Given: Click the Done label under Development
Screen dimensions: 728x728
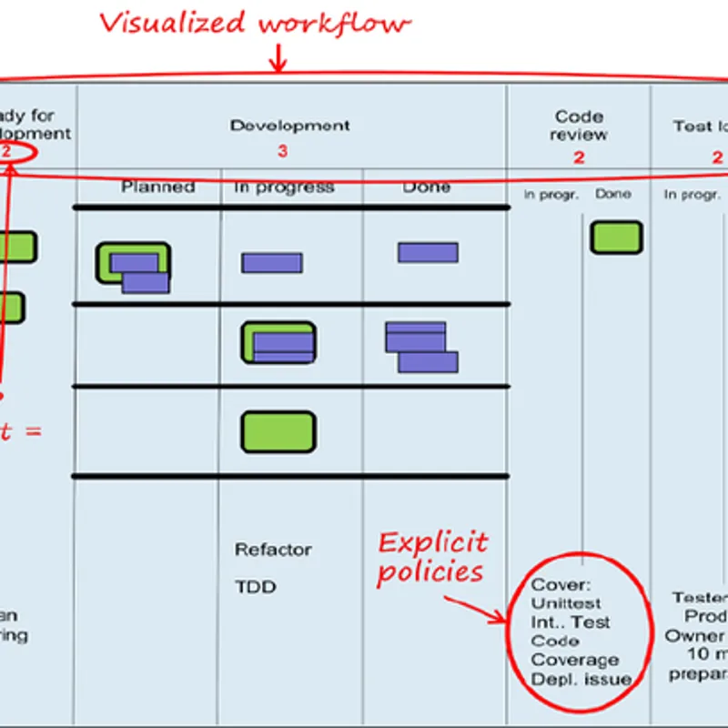Looking at the screenshot, I should click(x=426, y=187).
